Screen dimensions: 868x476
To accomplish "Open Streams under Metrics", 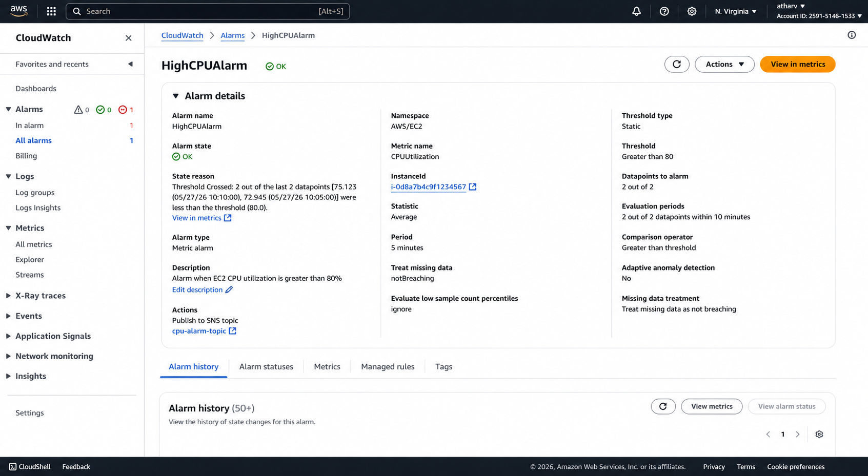I will [x=30, y=275].
